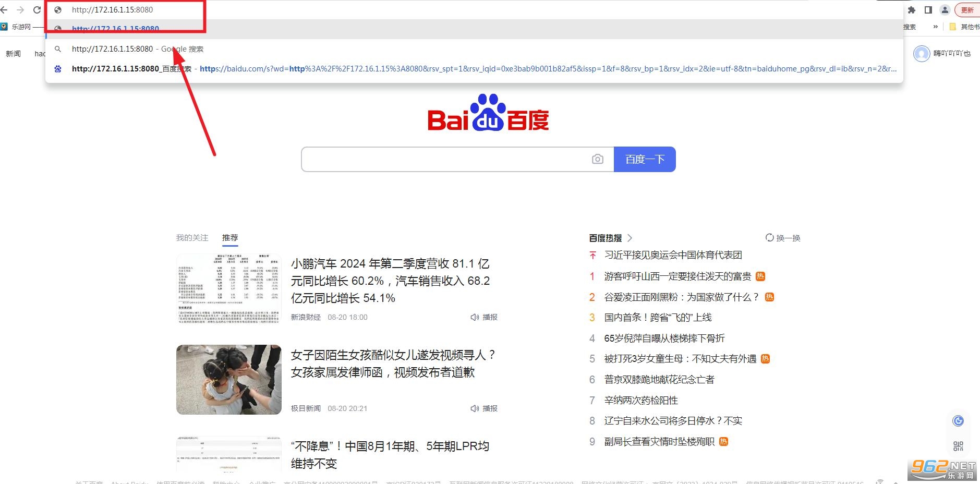
Task: Click the 08-20 18:00 timestamp
Action: coord(347,317)
